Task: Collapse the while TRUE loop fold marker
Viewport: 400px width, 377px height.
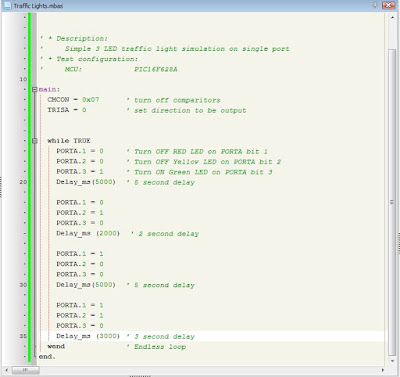Action: tap(35, 141)
